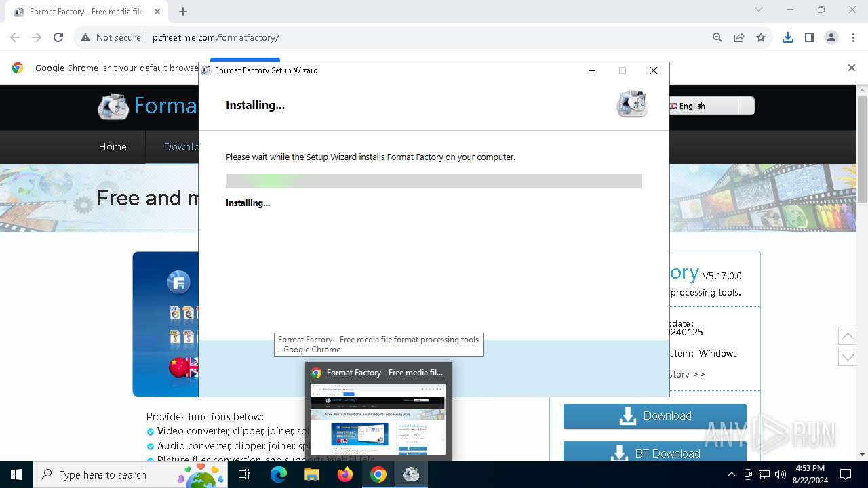
Task: Open the Chrome downloads icon
Action: 788,37
